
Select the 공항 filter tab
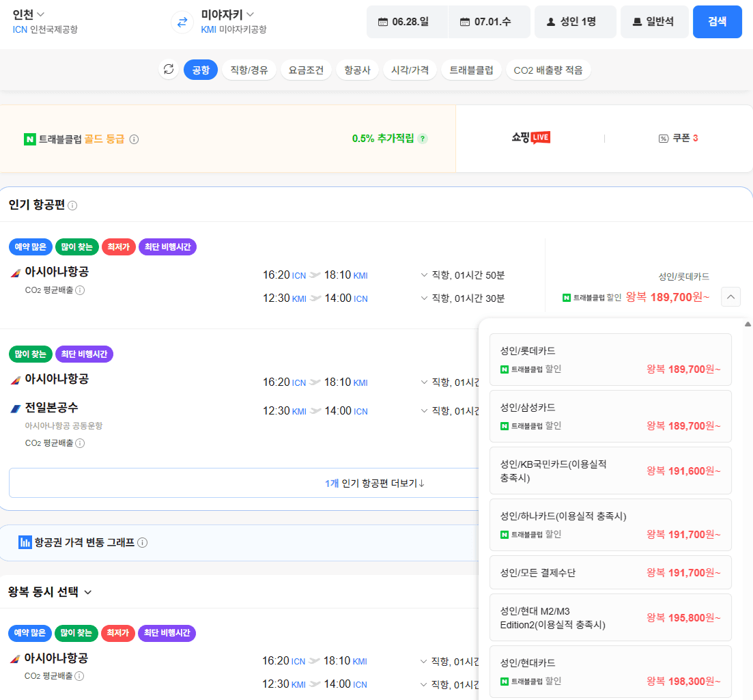click(x=201, y=70)
